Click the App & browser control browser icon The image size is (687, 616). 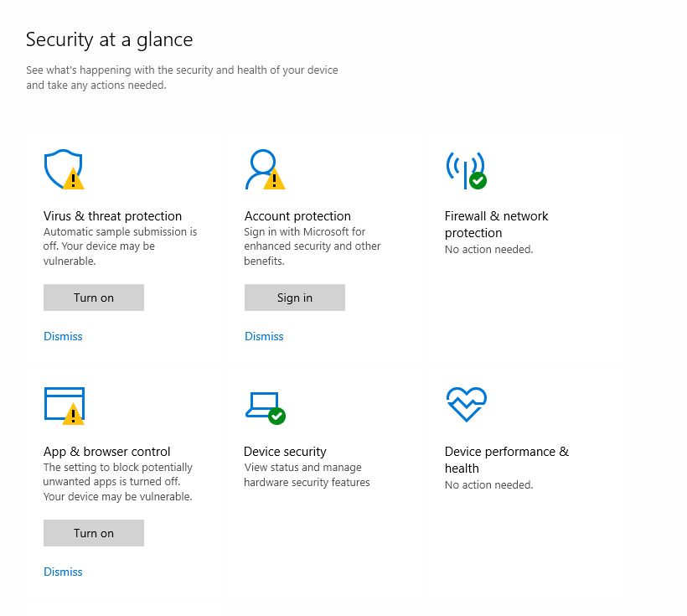click(63, 405)
